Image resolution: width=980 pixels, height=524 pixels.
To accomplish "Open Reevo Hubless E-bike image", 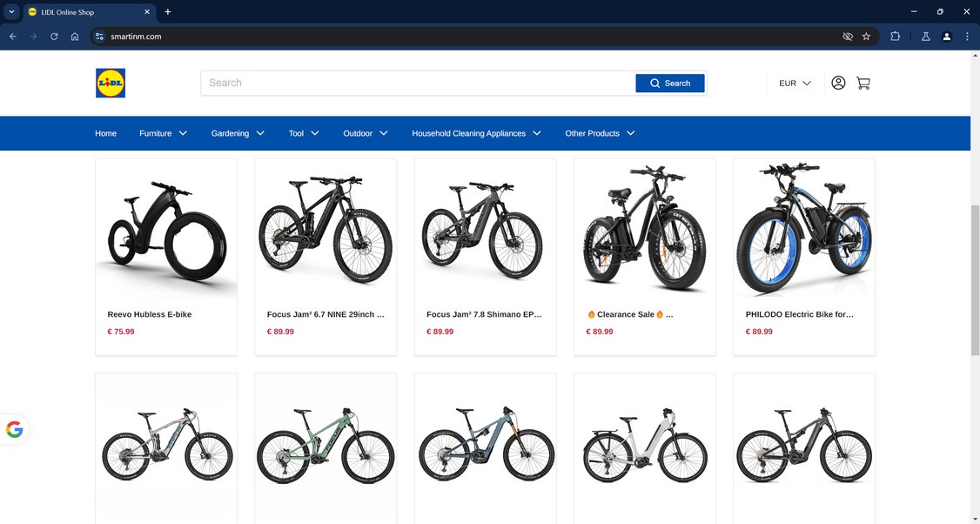I will [166, 230].
